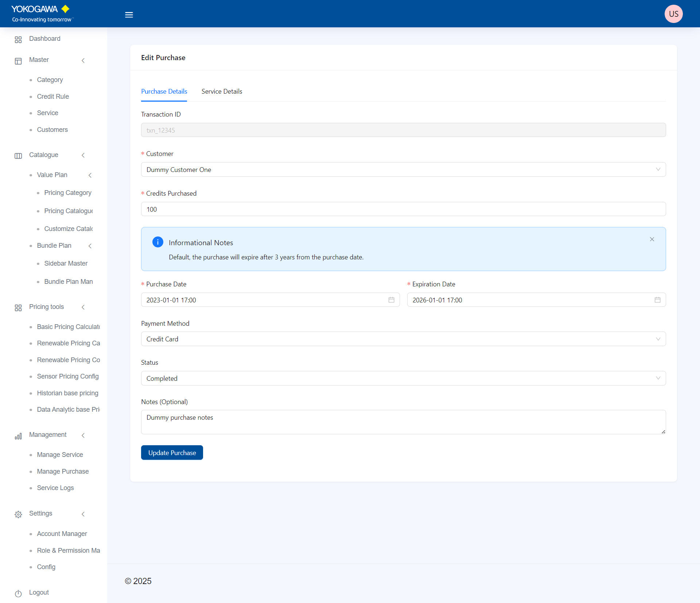Collapse the Pricing tools section

point(83,307)
